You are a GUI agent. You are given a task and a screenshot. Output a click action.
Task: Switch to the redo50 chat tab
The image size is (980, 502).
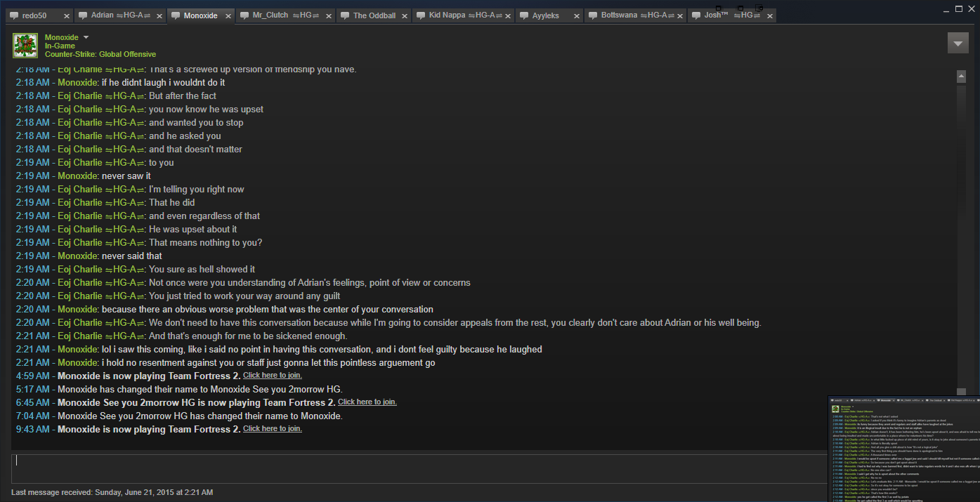click(34, 15)
